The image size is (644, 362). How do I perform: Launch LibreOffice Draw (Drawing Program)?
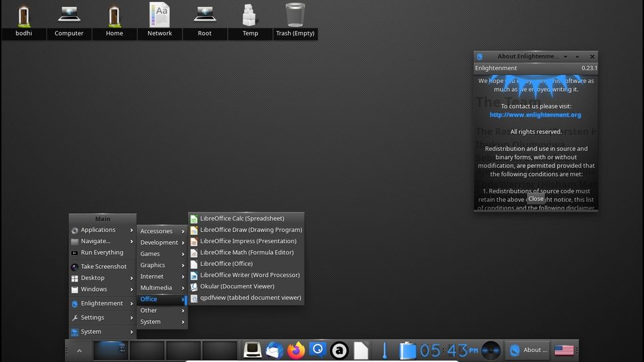tap(246, 230)
